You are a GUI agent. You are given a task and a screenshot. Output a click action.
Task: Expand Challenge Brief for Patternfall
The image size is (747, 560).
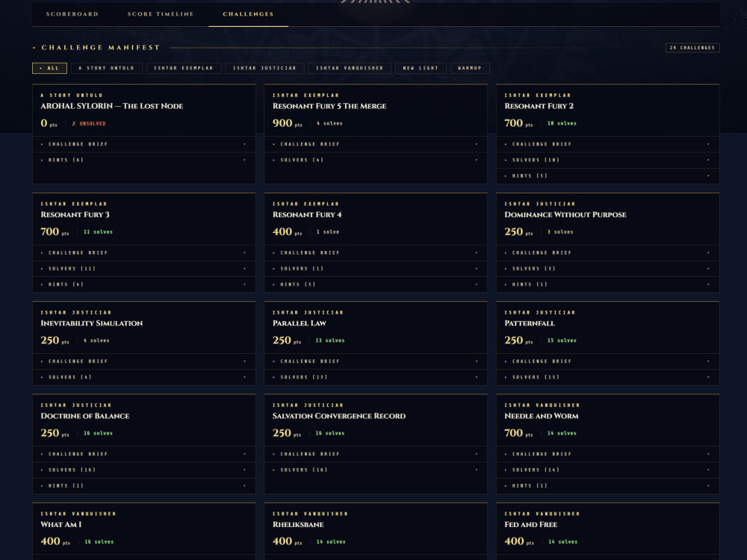point(607,361)
